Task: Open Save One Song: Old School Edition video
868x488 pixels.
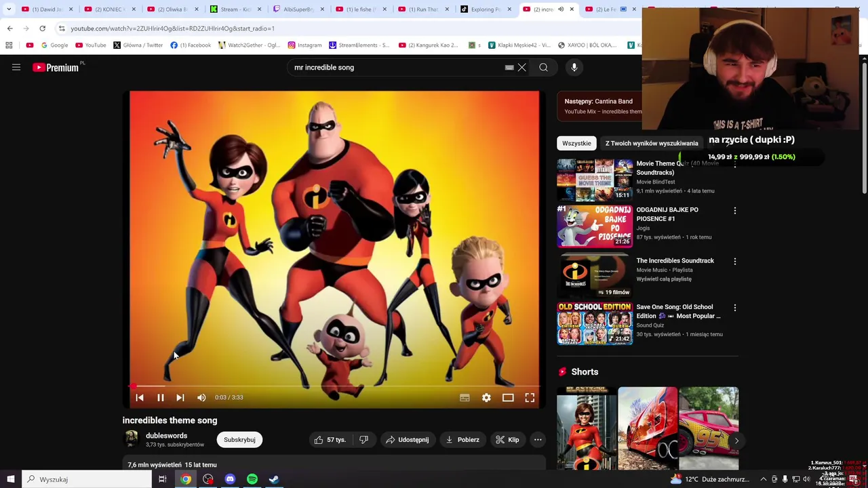Action: coord(595,323)
